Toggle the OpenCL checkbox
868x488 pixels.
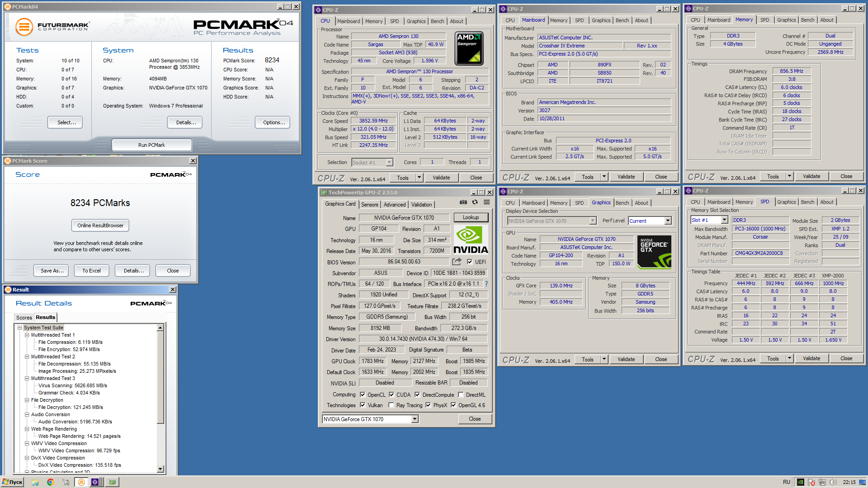[363, 394]
